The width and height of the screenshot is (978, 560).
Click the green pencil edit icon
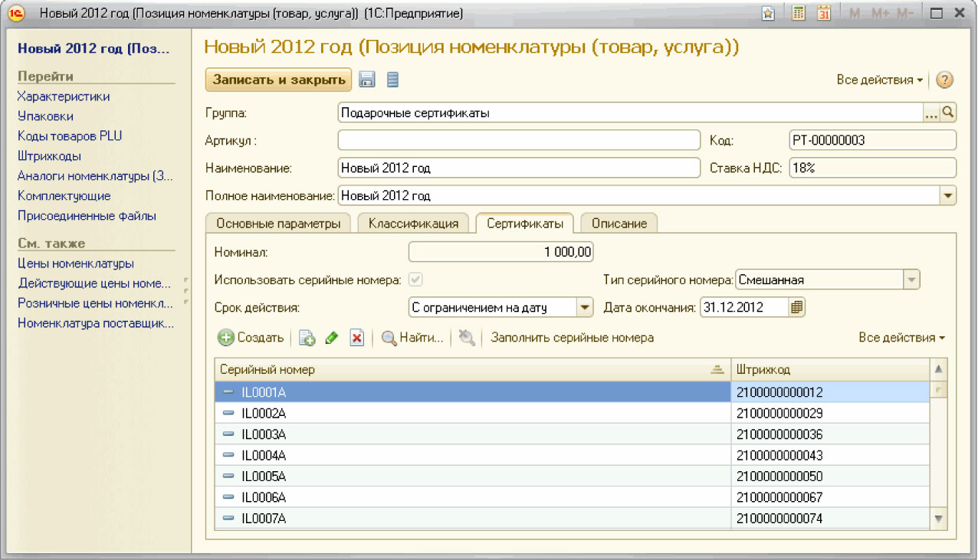pyautogui.click(x=332, y=338)
